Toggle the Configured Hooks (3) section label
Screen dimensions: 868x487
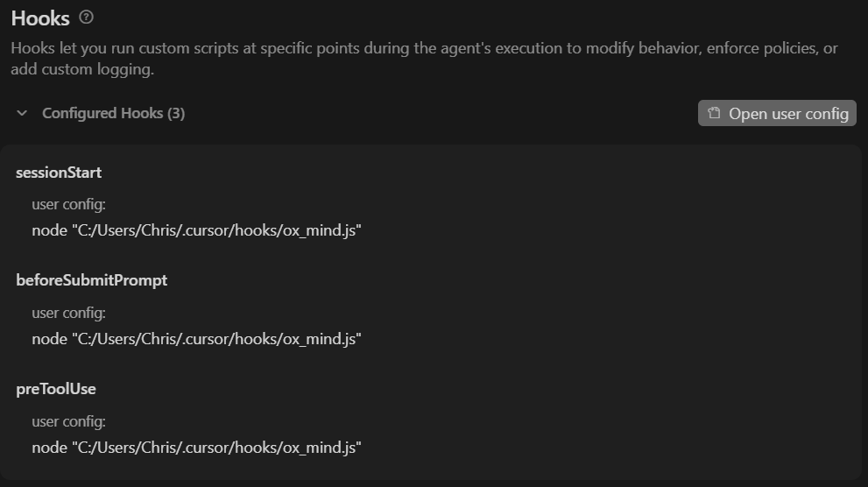pos(114,114)
